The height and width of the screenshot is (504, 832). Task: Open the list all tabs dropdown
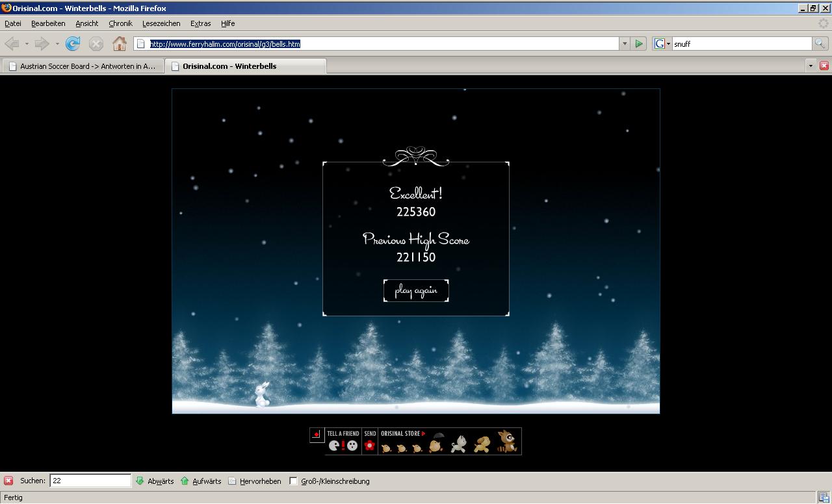[811, 66]
